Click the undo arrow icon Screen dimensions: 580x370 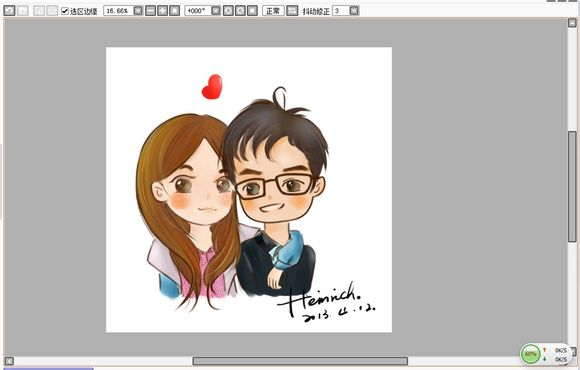click(9, 10)
